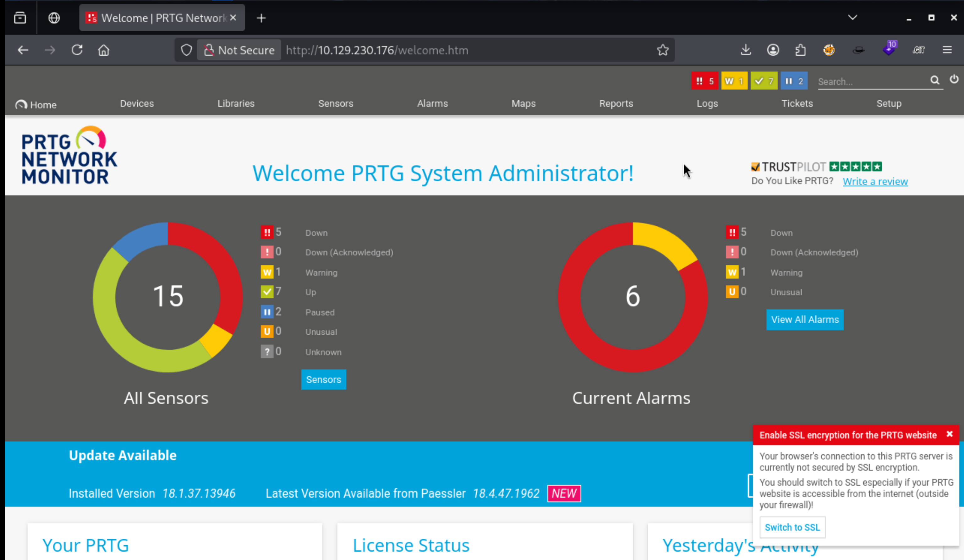Screen dimensions: 964x560
Task: Click the GIT extension icon
Action: pos(918,50)
